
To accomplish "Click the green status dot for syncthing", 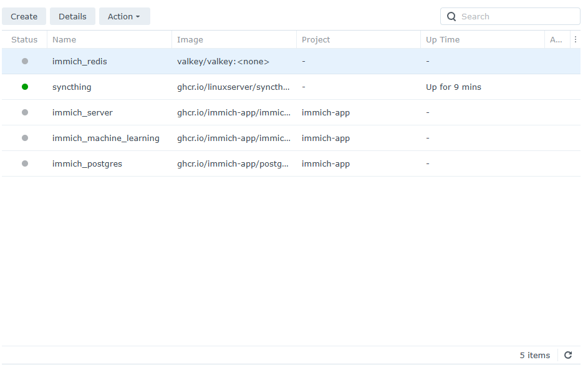I will pos(25,87).
